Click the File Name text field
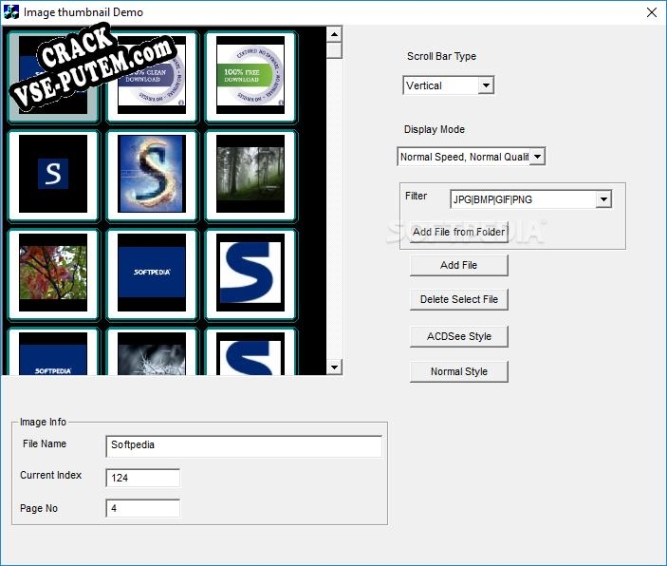The width and height of the screenshot is (667, 566). tap(243, 445)
